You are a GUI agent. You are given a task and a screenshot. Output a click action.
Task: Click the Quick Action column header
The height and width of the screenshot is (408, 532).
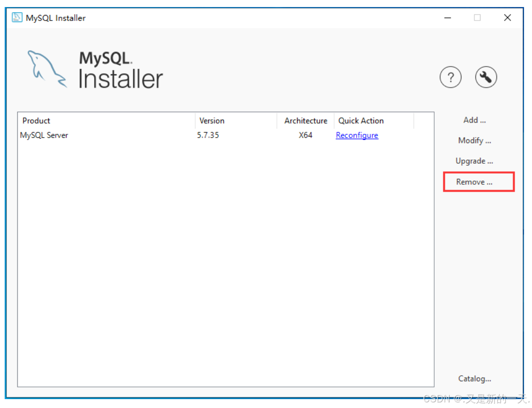pos(374,121)
